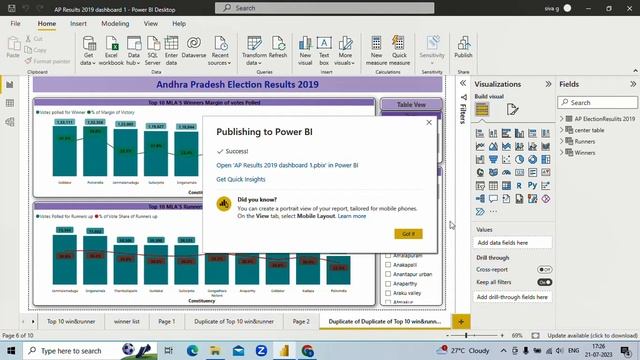Expand the Runners table fields
Viewport: 640px width, 360px height.
tap(562, 141)
